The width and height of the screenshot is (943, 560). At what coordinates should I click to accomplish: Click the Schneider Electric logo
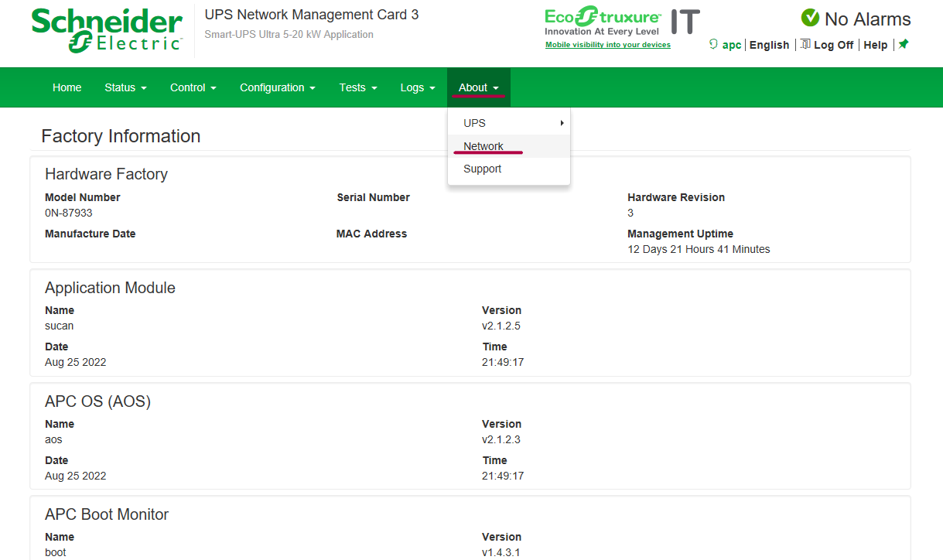pyautogui.click(x=108, y=31)
